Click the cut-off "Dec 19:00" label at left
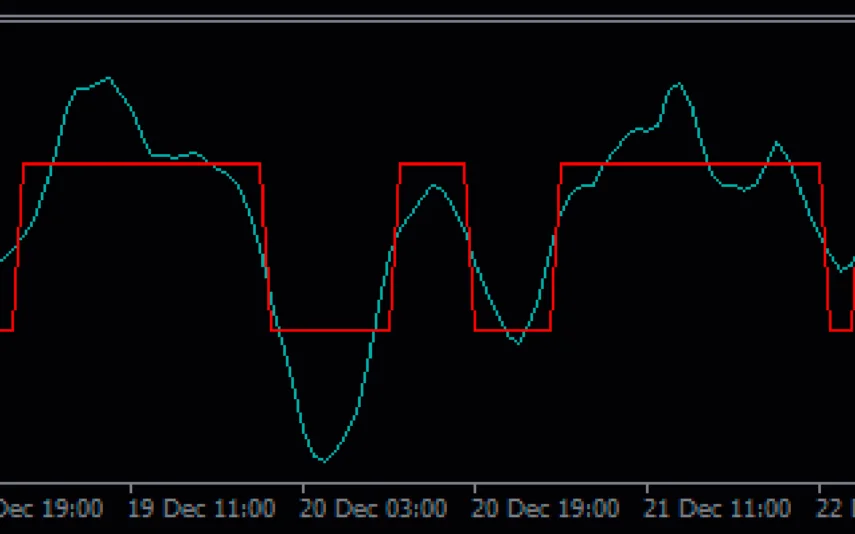The width and height of the screenshot is (855, 534). (x=50, y=509)
